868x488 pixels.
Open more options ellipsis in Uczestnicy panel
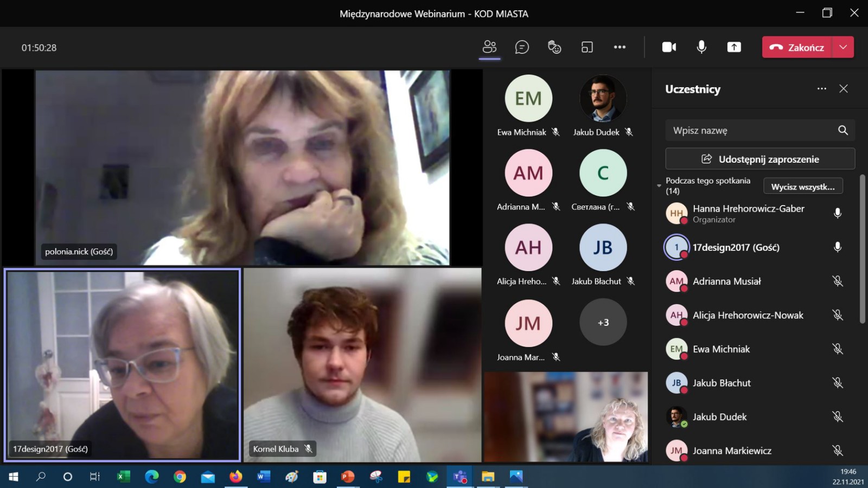[x=822, y=89]
